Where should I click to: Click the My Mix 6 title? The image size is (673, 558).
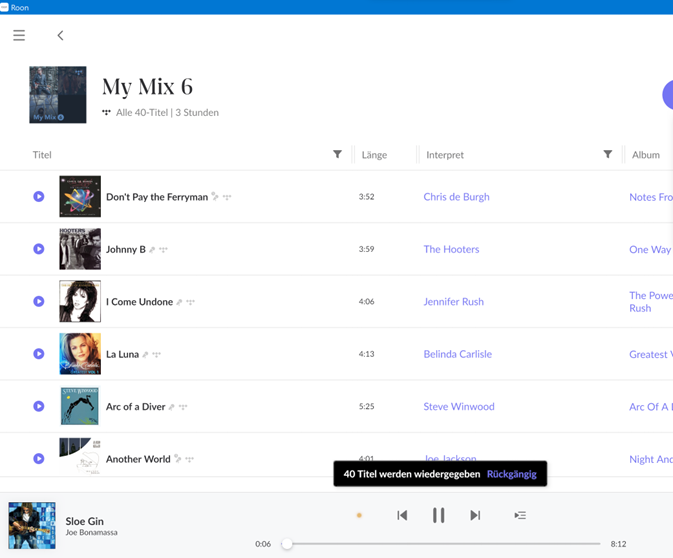147,87
